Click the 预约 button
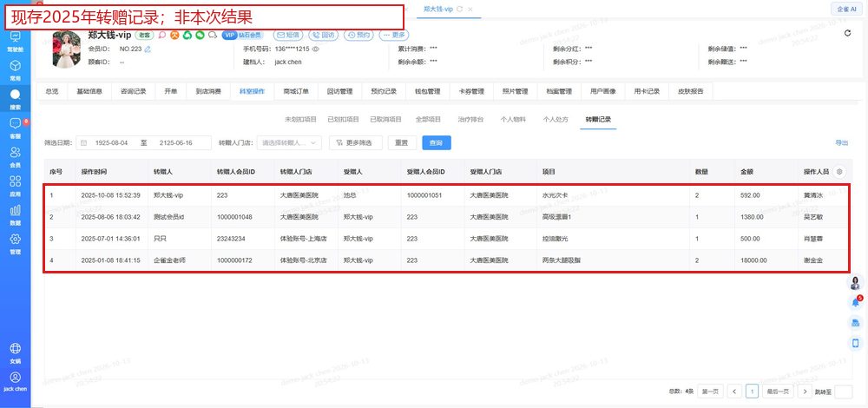Image resolution: width=868 pixels, height=408 pixels. tap(358, 35)
